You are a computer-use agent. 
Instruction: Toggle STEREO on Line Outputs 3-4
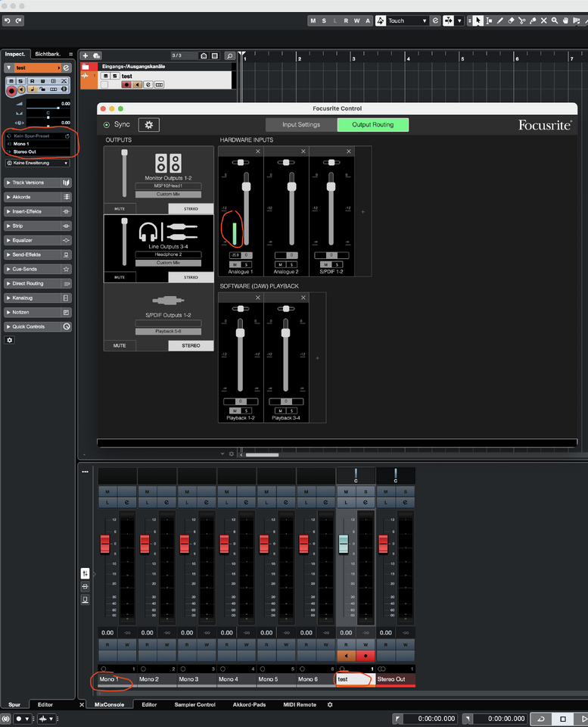point(191,277)
